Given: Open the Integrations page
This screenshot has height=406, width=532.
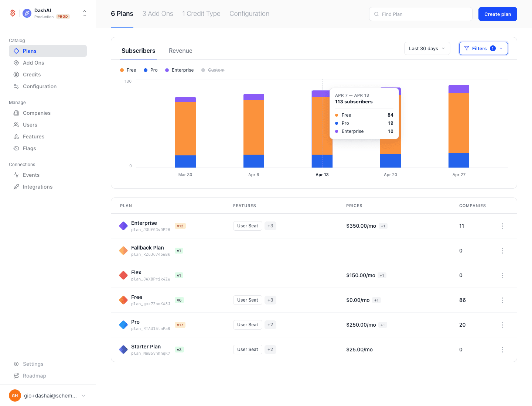Looking at the screenshot, I should (48, 187).
